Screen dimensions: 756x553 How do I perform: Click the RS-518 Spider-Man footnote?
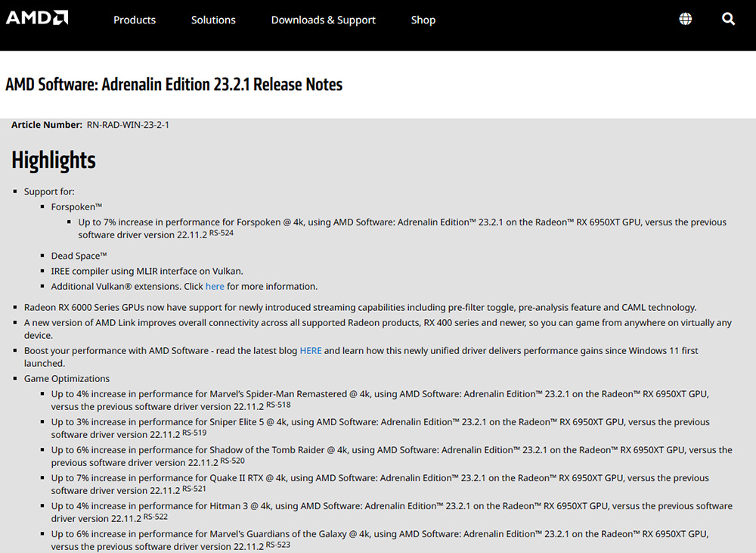tap(278, 405)
